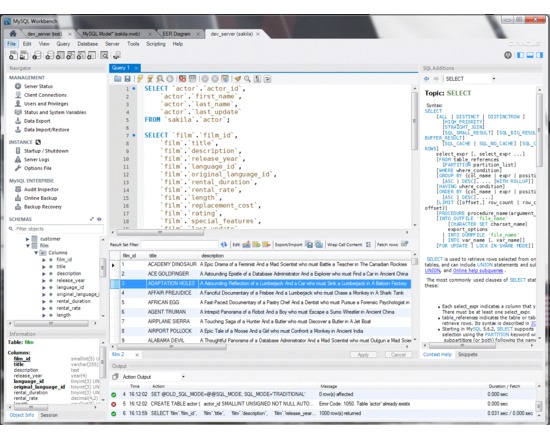Open the Action Output dropdown
This screenshot has width=550, height=440.
click(x=183, y=377)
